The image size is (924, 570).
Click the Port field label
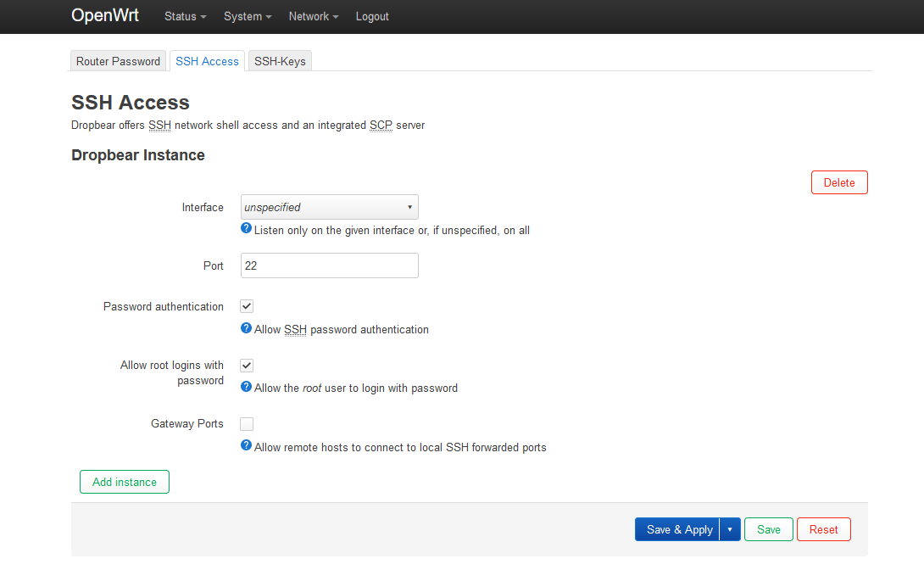tap(214, 265)
